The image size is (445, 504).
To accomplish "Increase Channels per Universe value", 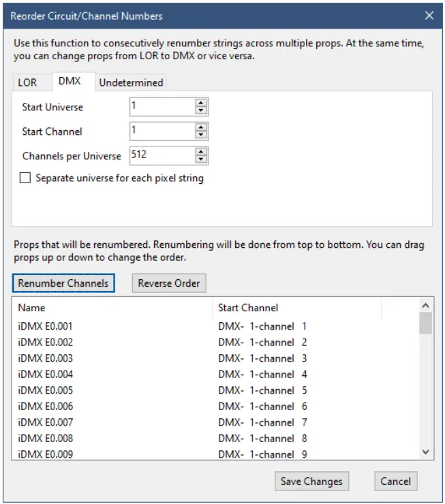I will coord(201,151).
